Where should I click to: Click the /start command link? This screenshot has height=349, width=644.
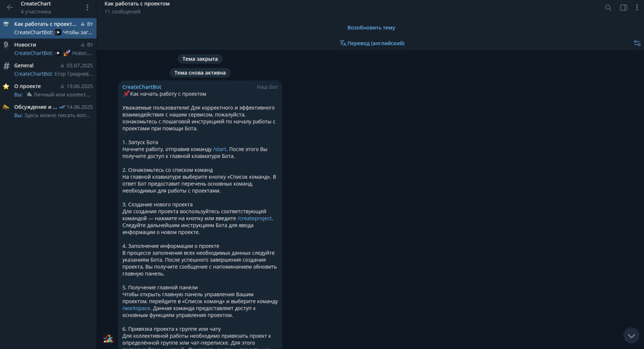coord(219,149)
